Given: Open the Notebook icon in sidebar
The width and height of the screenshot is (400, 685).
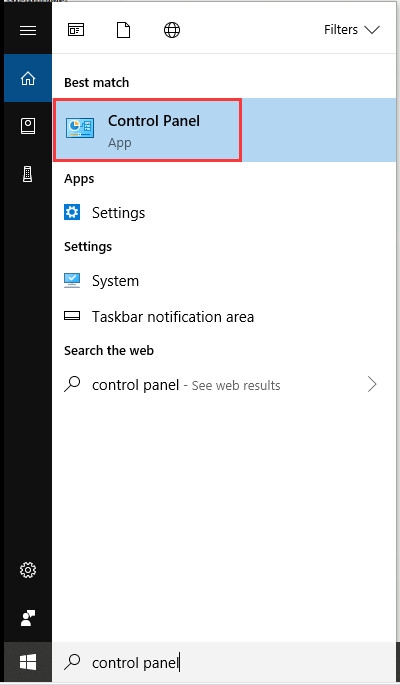Looking at the screenshot, I should pyautogui.click(x=28, y=126).
